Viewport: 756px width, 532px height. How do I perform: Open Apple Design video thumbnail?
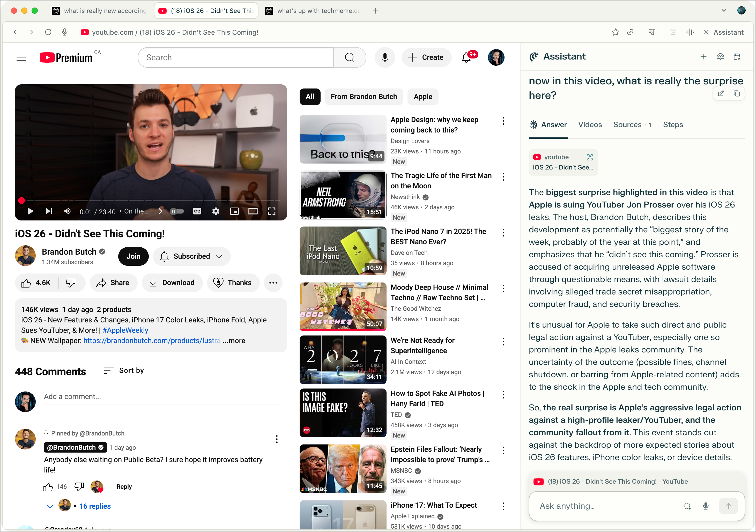[343, 139]
